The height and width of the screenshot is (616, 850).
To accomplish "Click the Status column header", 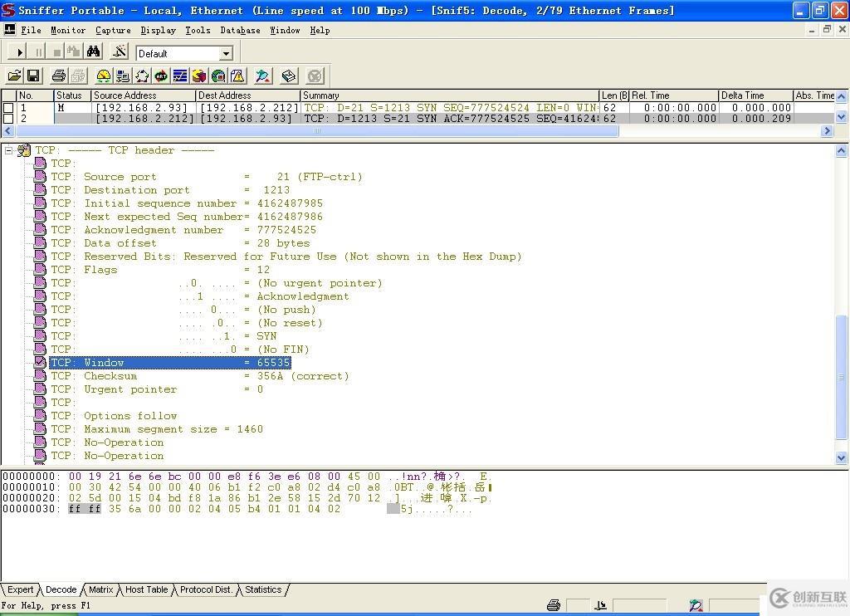I will click(x=72, y=95).
